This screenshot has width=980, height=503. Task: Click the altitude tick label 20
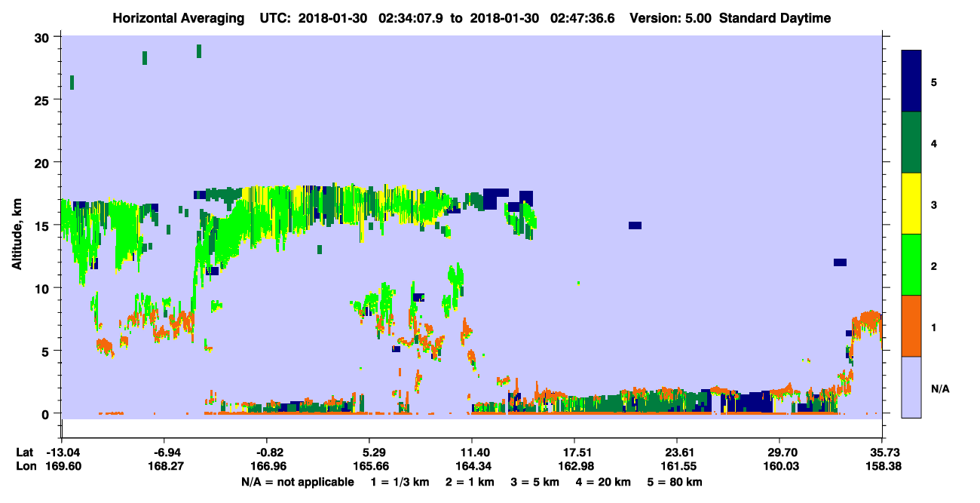(x=43, y=162)
